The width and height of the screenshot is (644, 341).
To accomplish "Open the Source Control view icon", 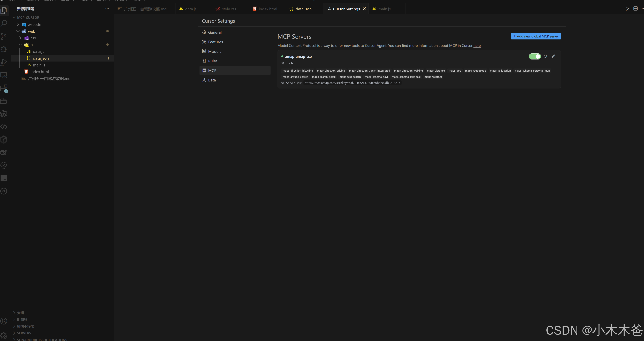I will (x=4, y=36).
